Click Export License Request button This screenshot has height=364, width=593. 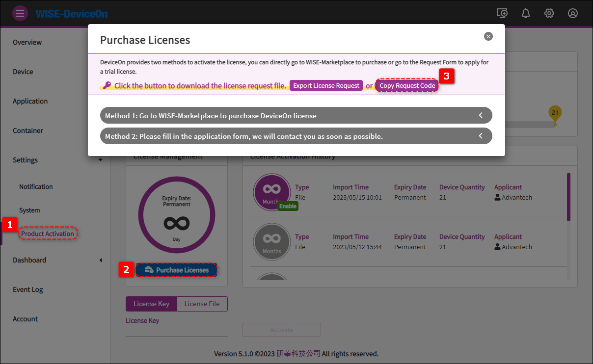(326, 85)
